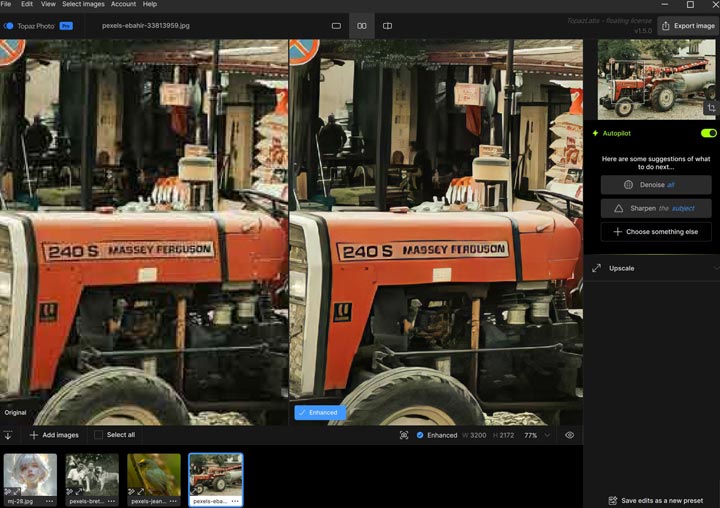Click the navigator preview thumbnail
The height and width of the screenshot is (508, 720).
(x=656, y=79)
